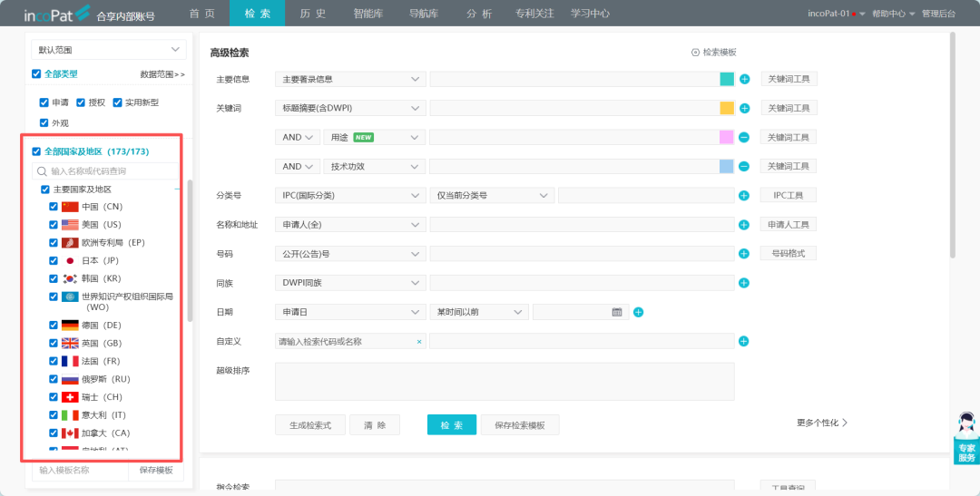Open 检索模板 template icon
980x496 pixels.
tap(695, 53)
